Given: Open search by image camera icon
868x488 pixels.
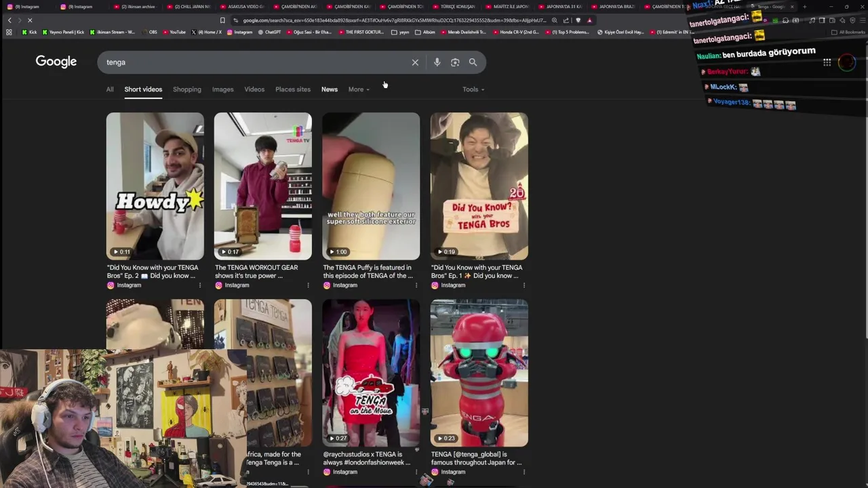Looking at the screenshot, I should point(455,62).
